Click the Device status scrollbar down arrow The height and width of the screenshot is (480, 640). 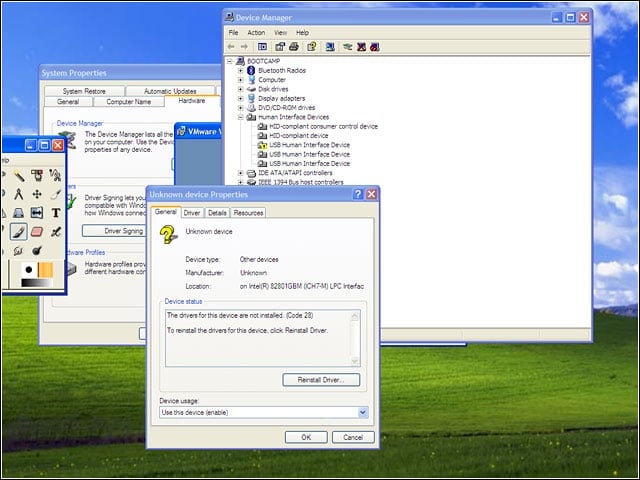tap(354, 361)
